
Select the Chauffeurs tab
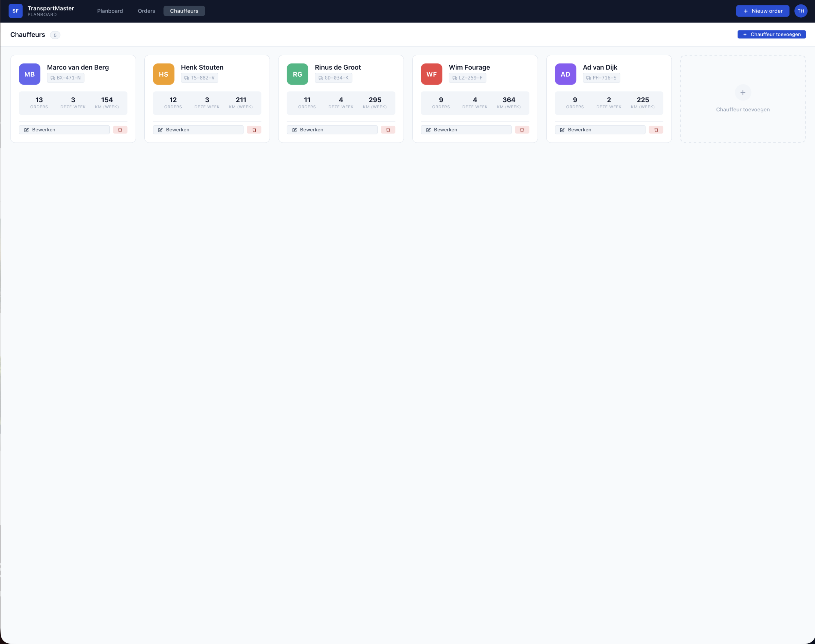tap(184, 11)
